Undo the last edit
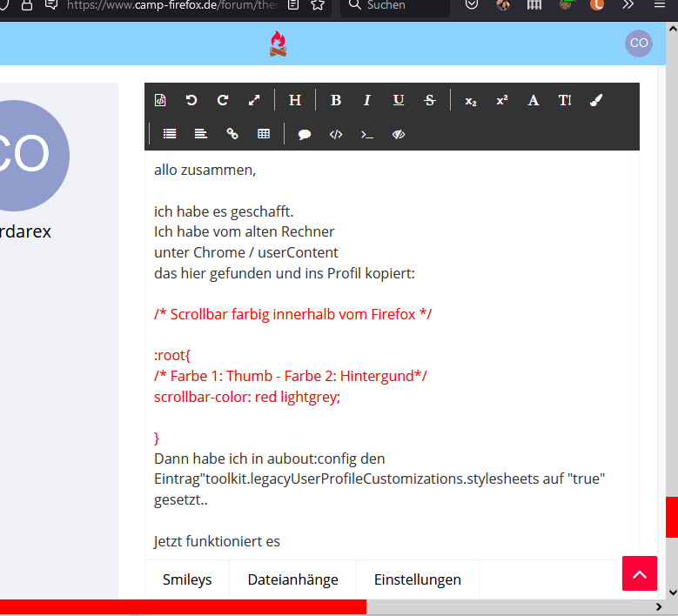678x616 pixels. click(x=191, y=100)
